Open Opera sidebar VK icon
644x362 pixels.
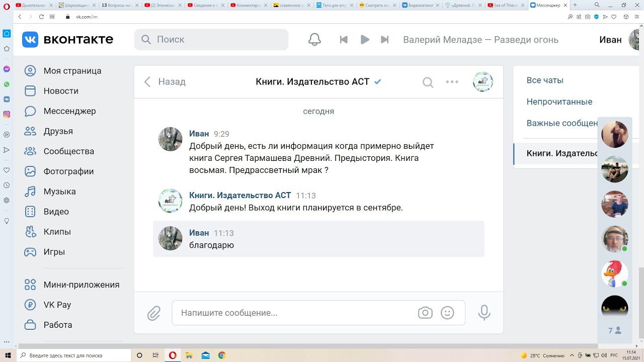tap(7, 99)
